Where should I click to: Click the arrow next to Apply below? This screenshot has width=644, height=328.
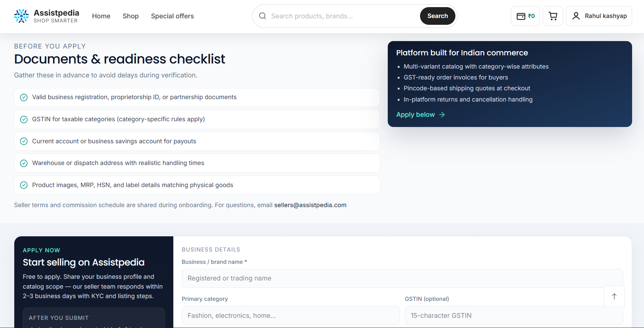[x=442, y=115]
